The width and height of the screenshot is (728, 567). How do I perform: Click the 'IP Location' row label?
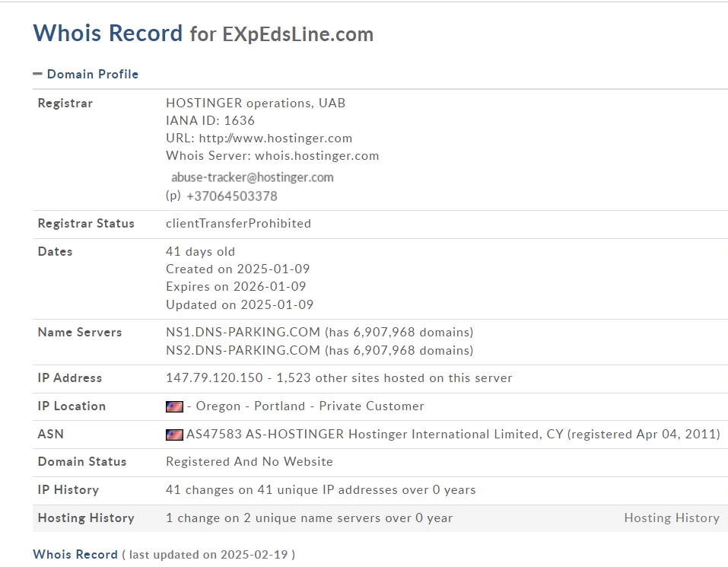point(72,406)
